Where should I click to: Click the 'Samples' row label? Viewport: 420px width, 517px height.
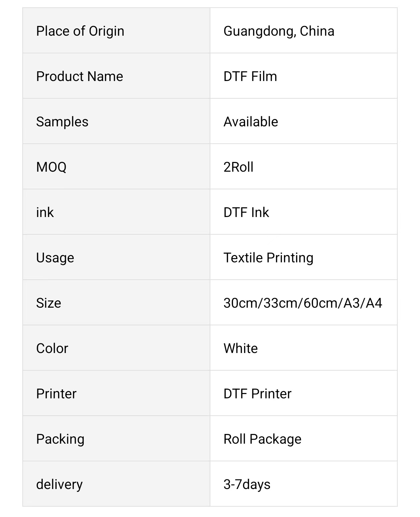tap(62, 122)
